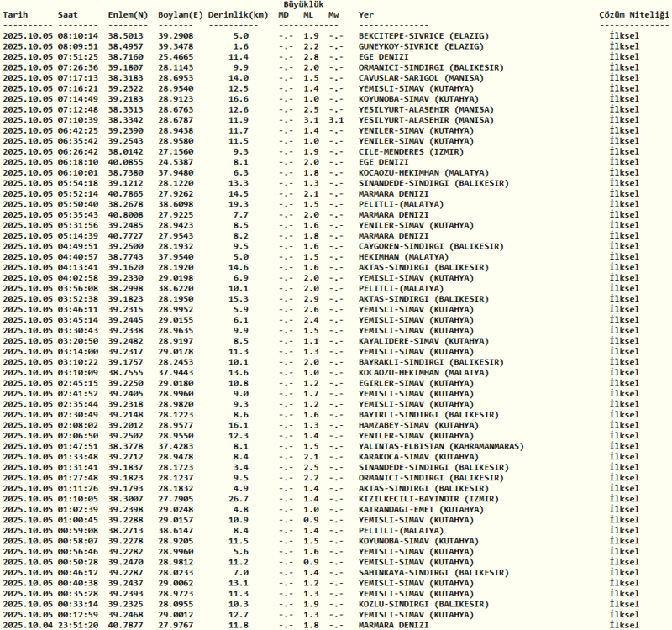The width and height of the screenshot is (672, 630).
Task: Click the Saat column header
Action: pos(69,15)
